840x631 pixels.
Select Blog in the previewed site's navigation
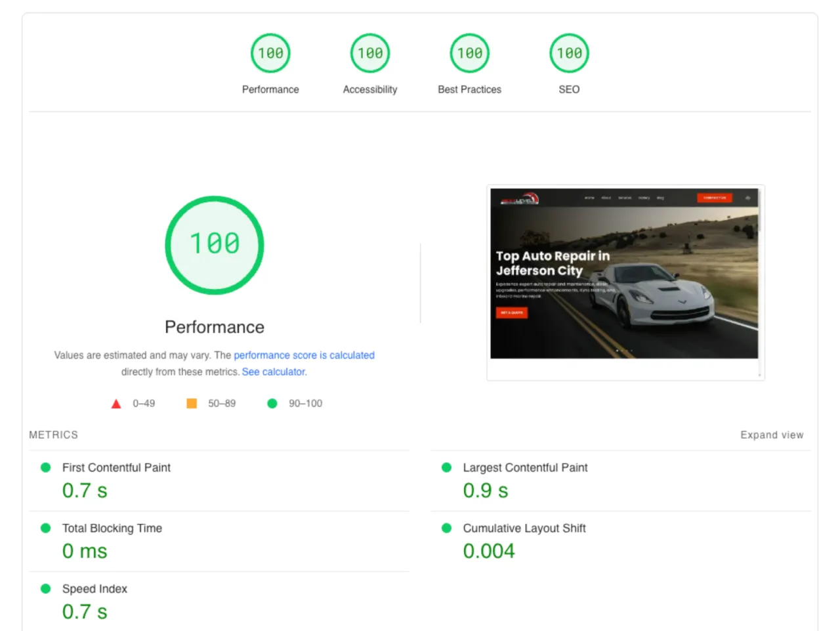click(x=660, y=198)
